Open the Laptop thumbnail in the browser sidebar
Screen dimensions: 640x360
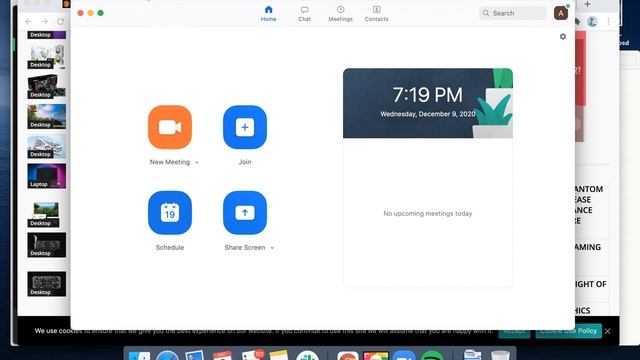(x=47, y=176)
